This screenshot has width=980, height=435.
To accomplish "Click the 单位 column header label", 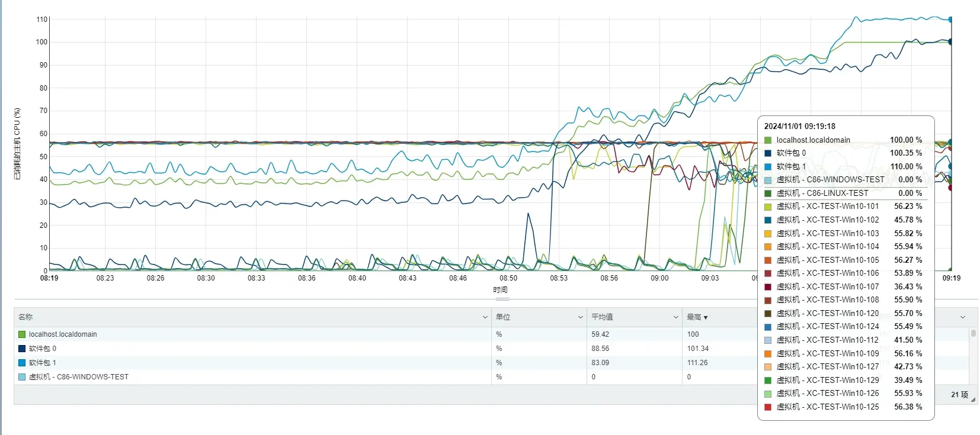I will pyautogui.click(x=502, y=317).
